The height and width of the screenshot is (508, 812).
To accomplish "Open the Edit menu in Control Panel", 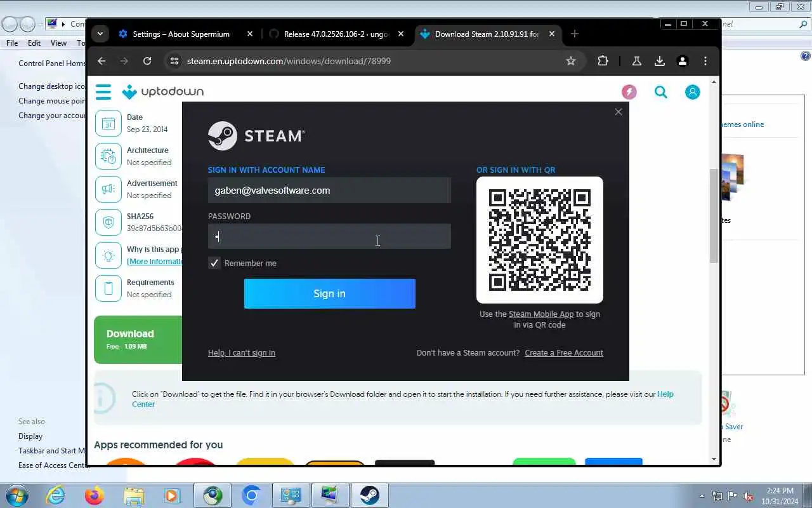I will (34, 43).
